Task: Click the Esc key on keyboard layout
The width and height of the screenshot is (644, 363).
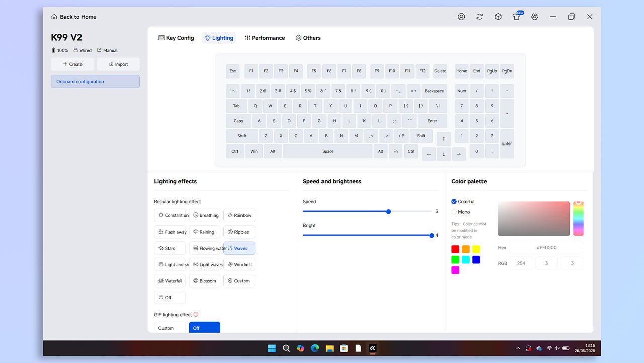Action: (233, 71)
